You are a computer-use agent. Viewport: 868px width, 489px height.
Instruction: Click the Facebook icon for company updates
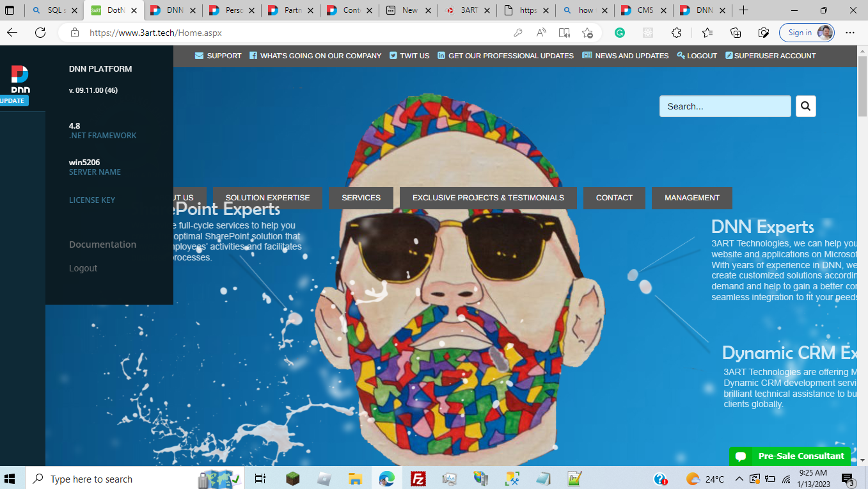pos(253,56)
